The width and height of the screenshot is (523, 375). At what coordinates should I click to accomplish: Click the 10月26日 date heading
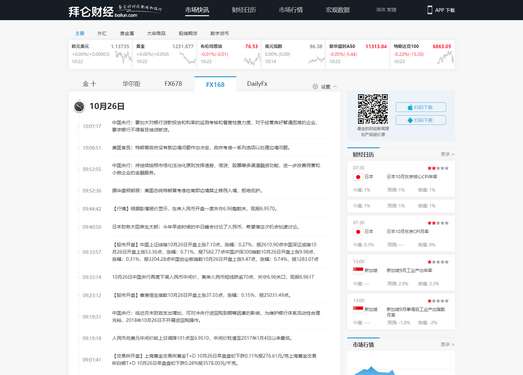coord(107,106)
